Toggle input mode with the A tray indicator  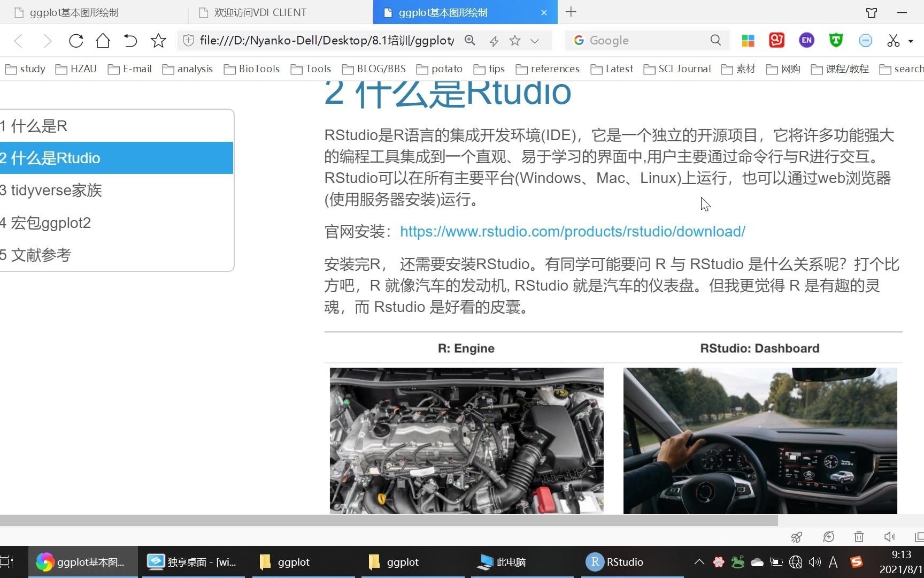833,562
